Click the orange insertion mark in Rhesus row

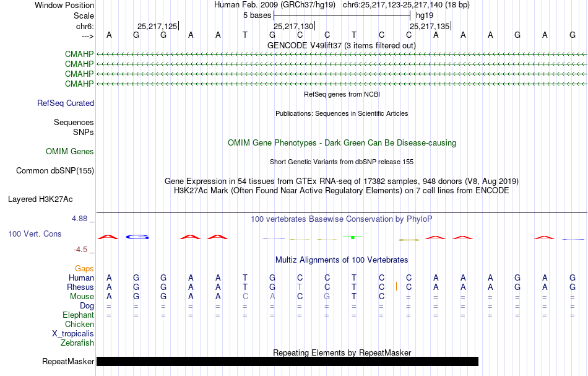tap(396, 286)
